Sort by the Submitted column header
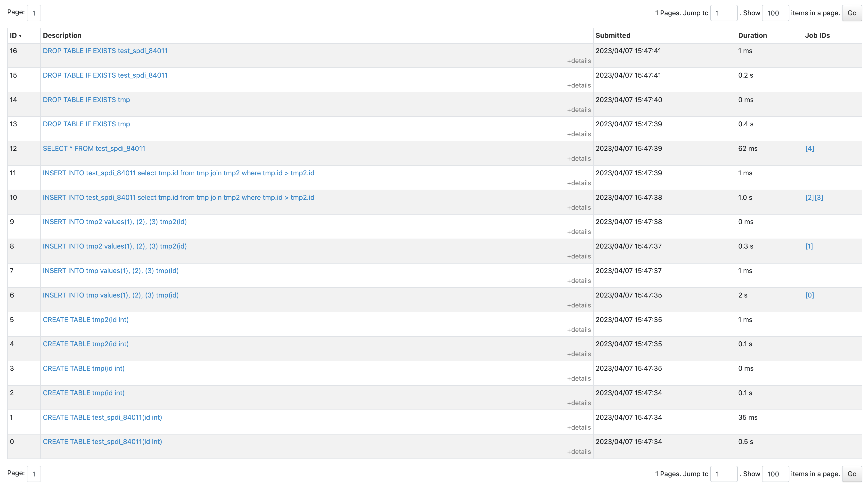 (613, 35)
